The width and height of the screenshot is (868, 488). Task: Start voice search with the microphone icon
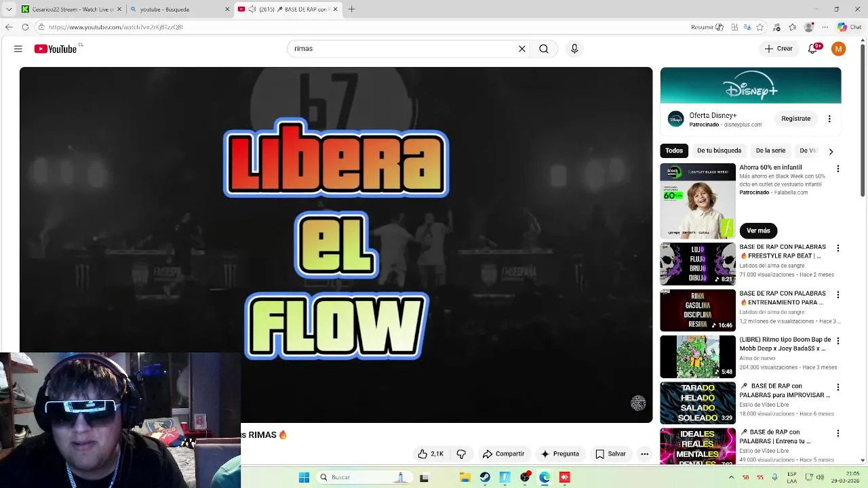click(x=574, y=49)
